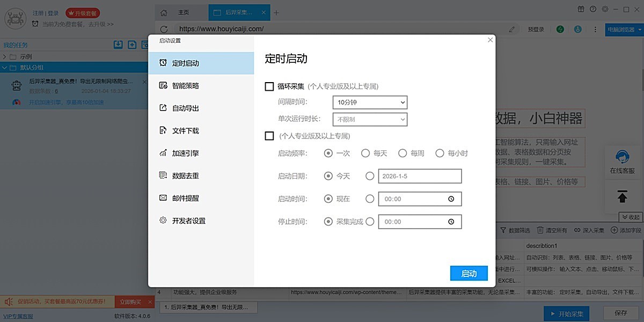Open the 智能策略 settings section
The image size is (644, 322).
pyautogui.click(x=185, y=86)
